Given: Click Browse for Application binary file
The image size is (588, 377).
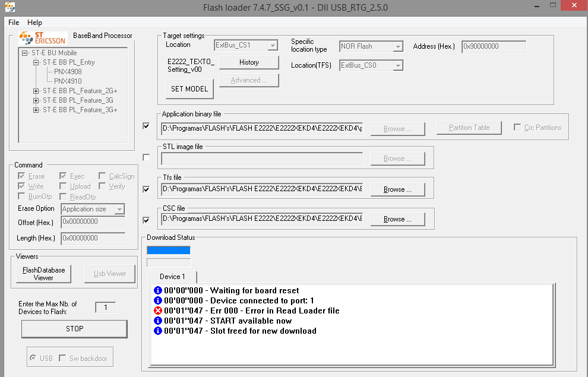Looking at the screenshot, I should (x=397, y=129).
